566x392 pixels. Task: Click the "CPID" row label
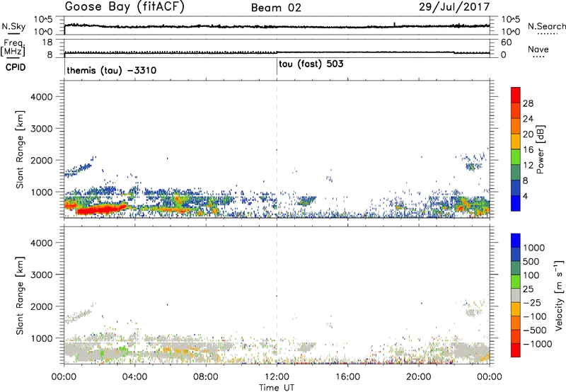click(16, 67)
